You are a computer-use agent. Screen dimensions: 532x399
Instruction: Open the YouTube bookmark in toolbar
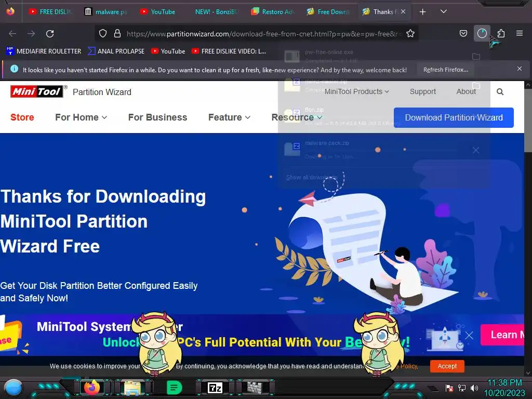point(168,51)
